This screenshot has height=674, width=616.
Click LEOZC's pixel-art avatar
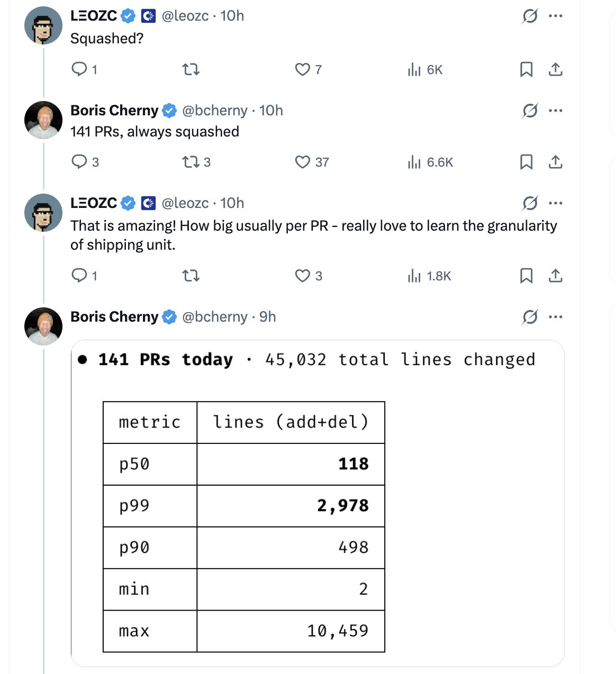43,25
